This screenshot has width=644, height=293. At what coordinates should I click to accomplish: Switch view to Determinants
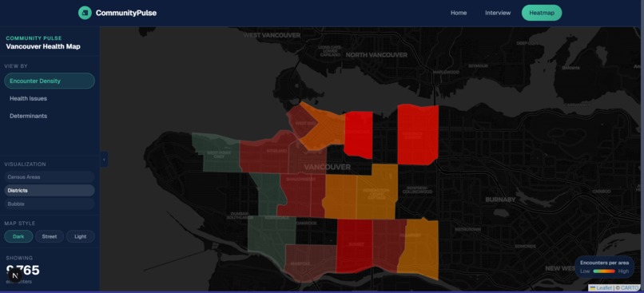pos(50,116)
